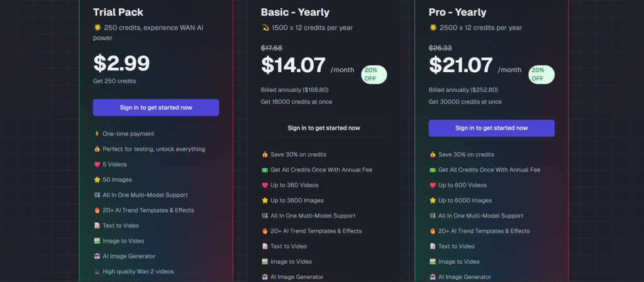Click 'One-time payment' text
The image size is (644, 282).
tap(128, 134)
